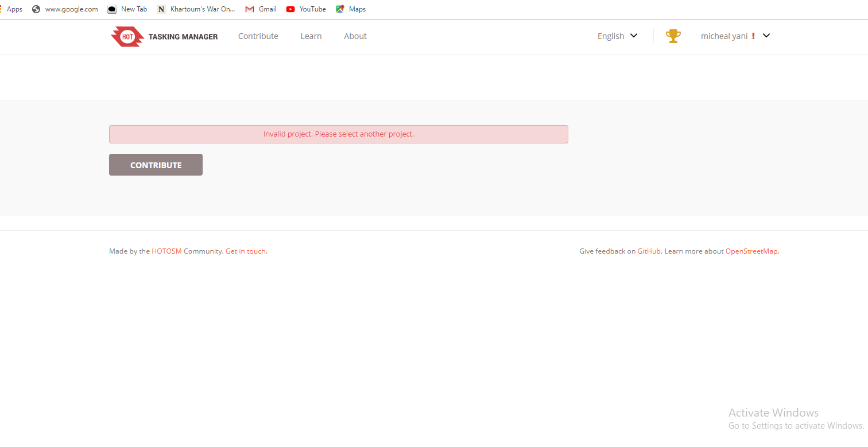The image size is (868, 447).
Task: Open the Contribute nav item
Action: point(258,36)
